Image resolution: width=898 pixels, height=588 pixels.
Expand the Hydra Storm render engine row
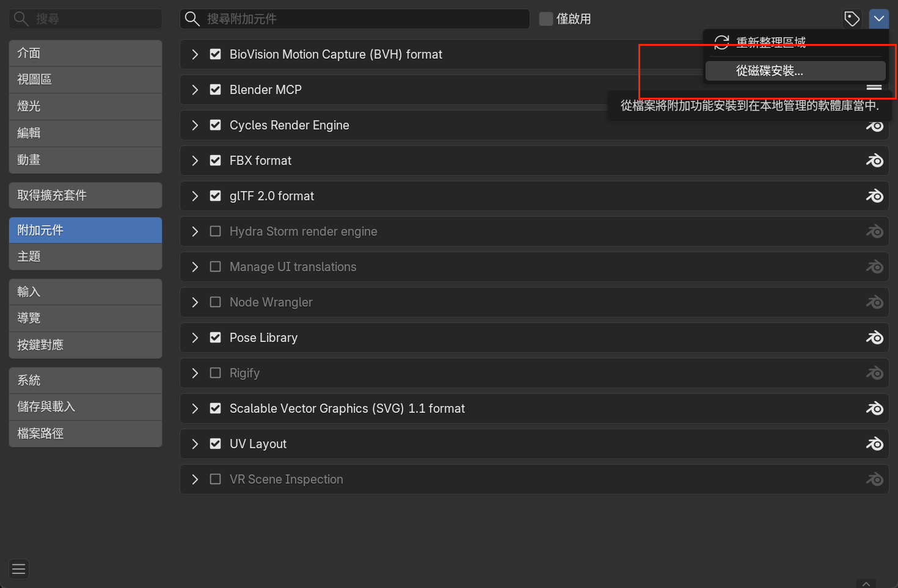[195, 231]
